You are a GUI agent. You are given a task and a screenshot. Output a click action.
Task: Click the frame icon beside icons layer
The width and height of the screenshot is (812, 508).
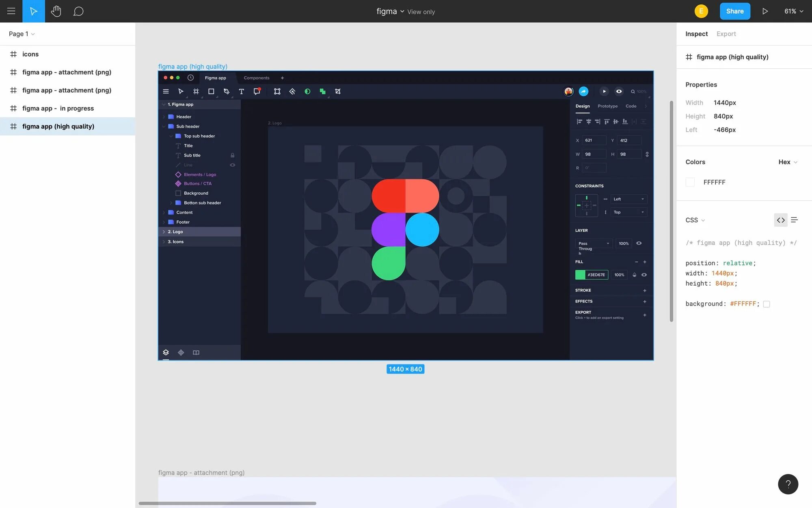[x=13, y=54]
